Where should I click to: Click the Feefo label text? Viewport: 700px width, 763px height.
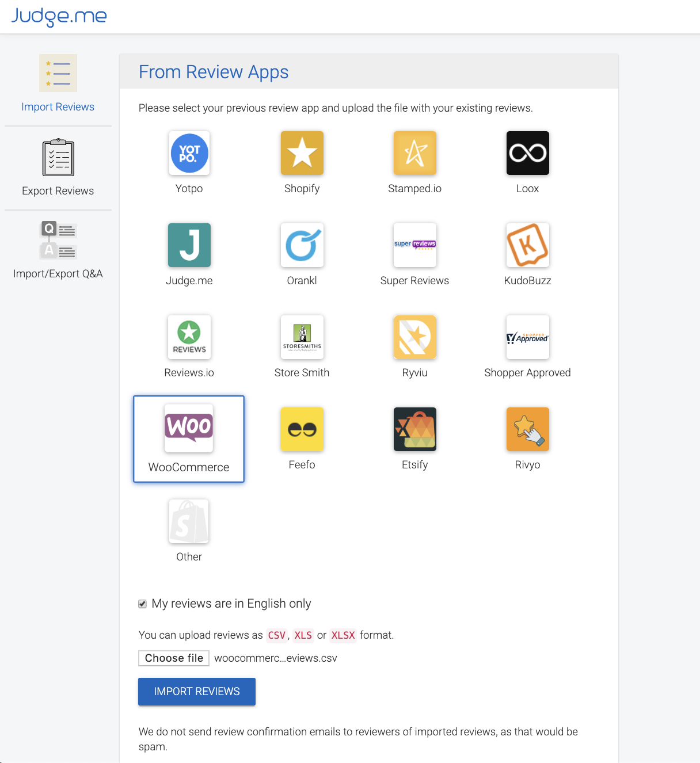302,465
